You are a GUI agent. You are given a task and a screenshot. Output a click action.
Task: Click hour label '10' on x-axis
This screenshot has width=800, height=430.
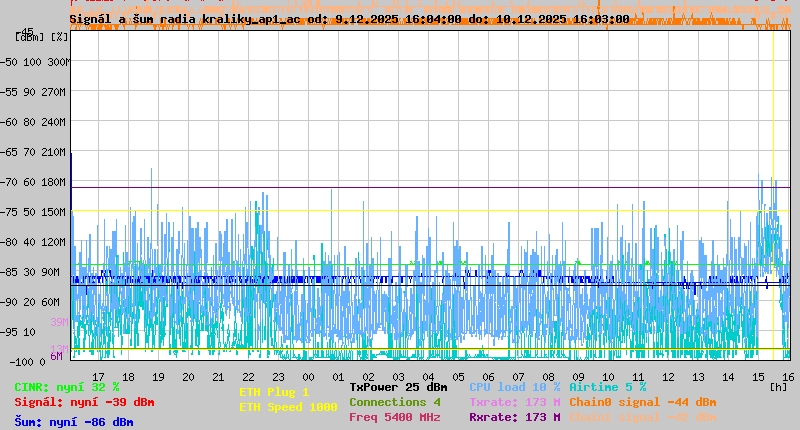[608, 377]
